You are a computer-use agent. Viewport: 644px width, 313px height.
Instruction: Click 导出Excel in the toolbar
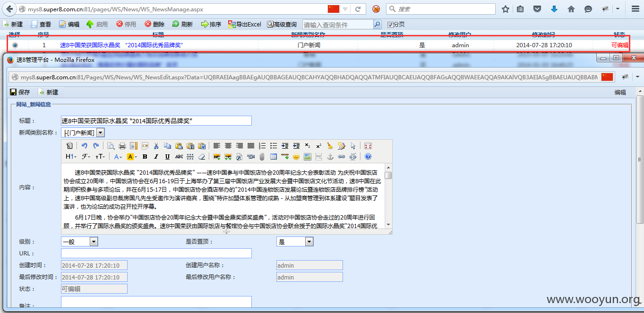(x=244, y=25)
